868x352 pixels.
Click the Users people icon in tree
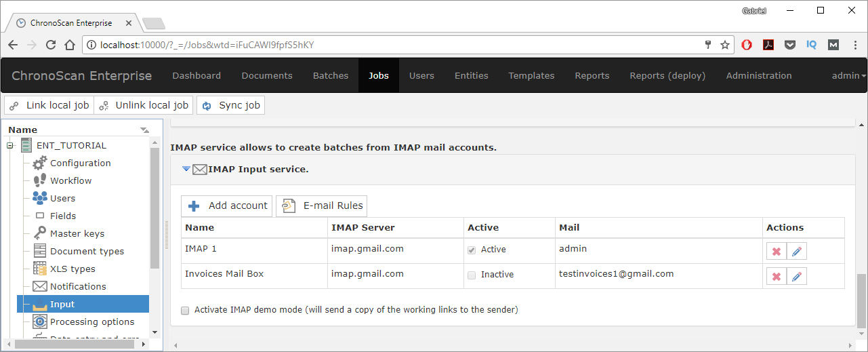pyautogui.click(x=40, y=198)
